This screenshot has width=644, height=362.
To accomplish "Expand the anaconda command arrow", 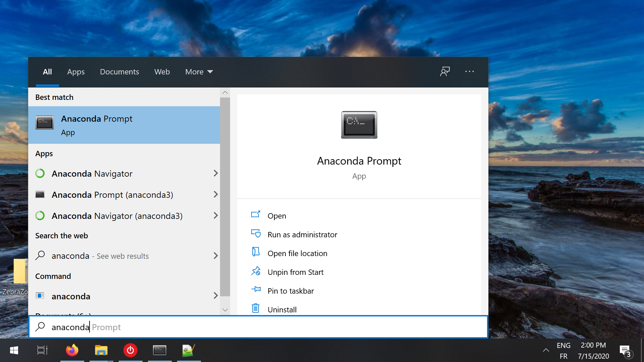I will [x=216, y=296].
